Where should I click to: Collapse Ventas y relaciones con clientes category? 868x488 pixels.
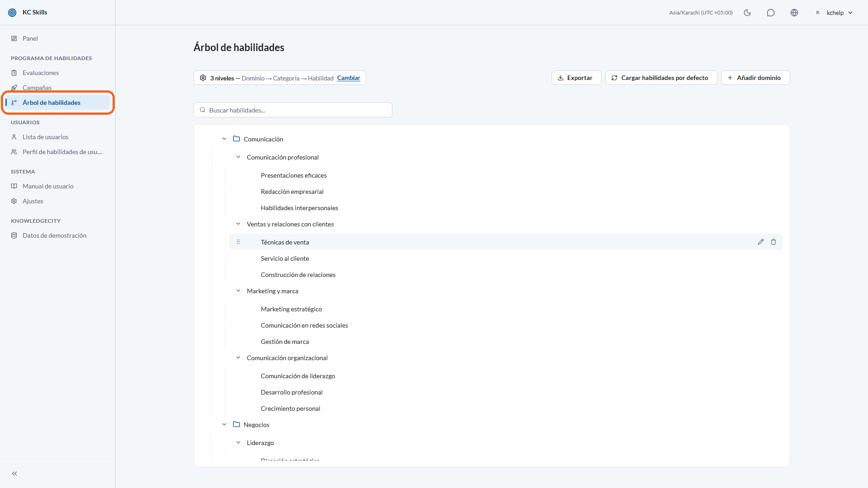pos(238,224)
